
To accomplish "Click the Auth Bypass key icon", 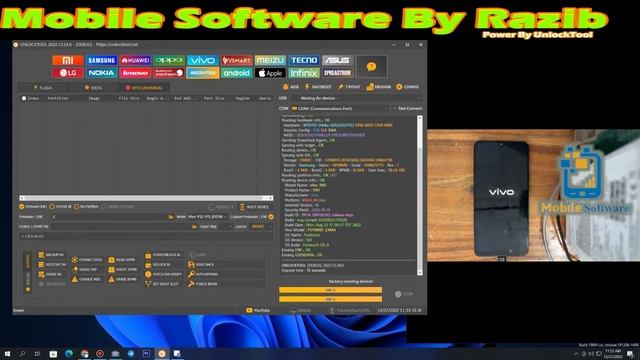I will point(191,274).
